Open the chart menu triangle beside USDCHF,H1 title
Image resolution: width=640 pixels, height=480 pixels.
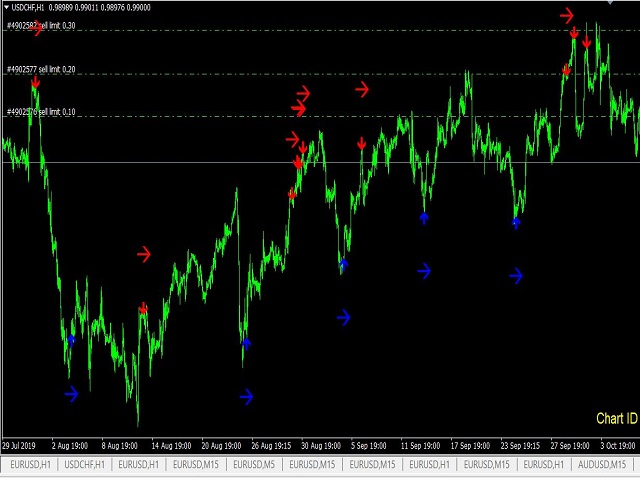[6, 7]
